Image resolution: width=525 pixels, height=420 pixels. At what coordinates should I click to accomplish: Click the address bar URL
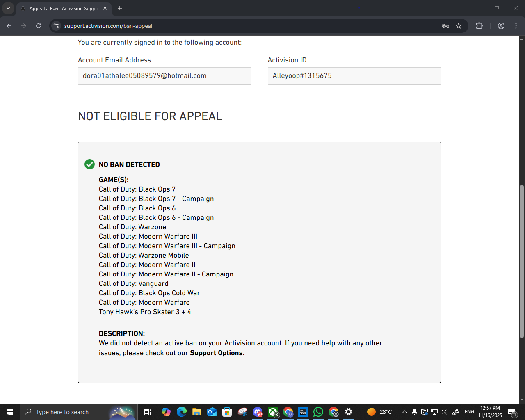[108, 26]
